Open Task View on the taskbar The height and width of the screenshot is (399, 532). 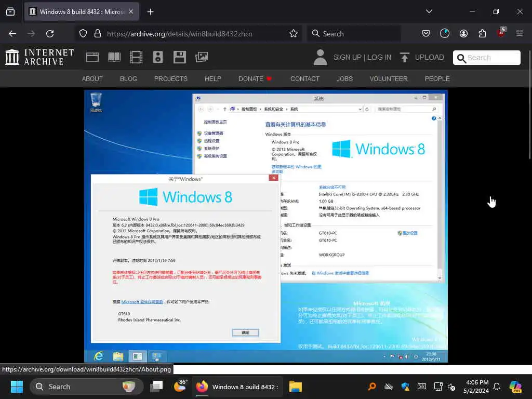coord(157,387)
